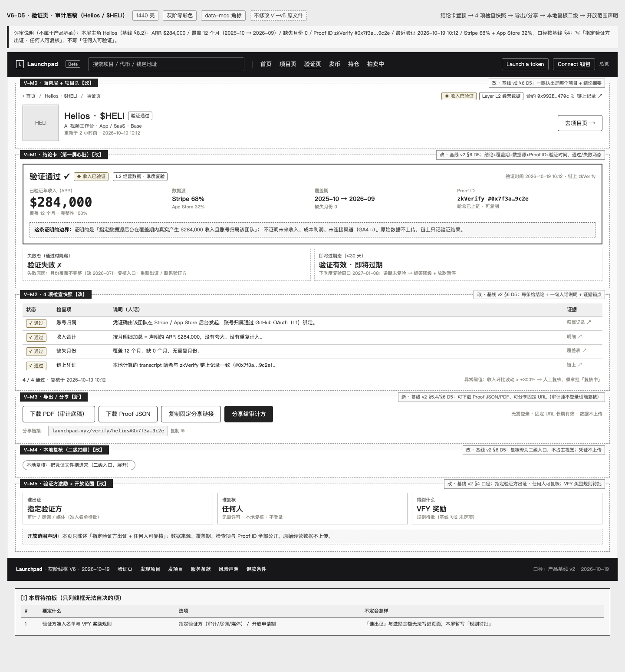Go back to 首页 via the breadcrumb
Viewport: 625px width, 672px height.
pyautogui.click(x=29, y=96)
